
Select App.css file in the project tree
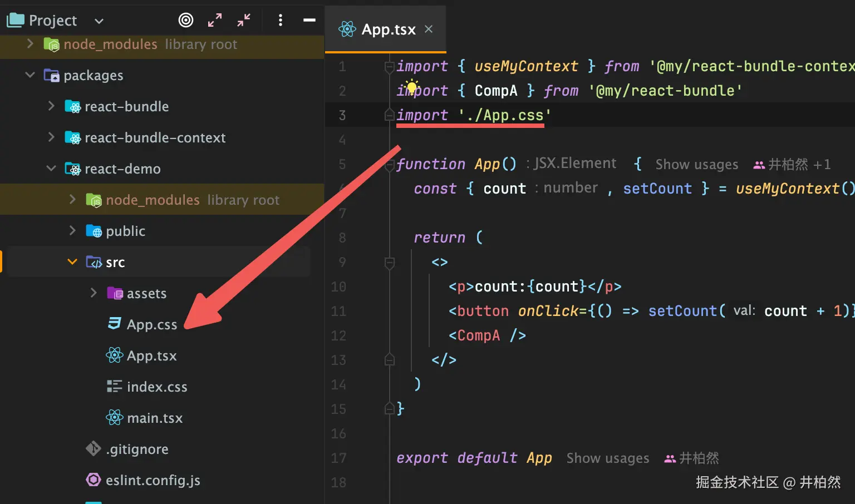[151, 324]
